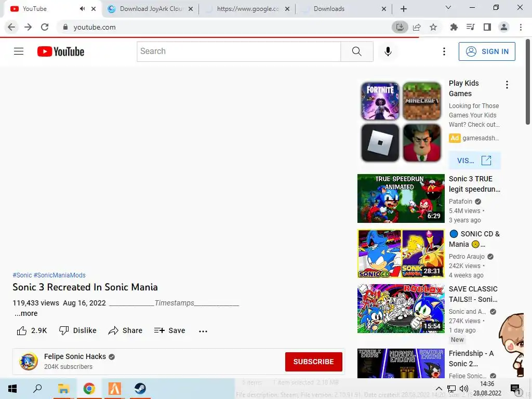This screenshot has width=532, height=399.
Task: Share this page icon in address bar
Action: click(x=417, y=27)
